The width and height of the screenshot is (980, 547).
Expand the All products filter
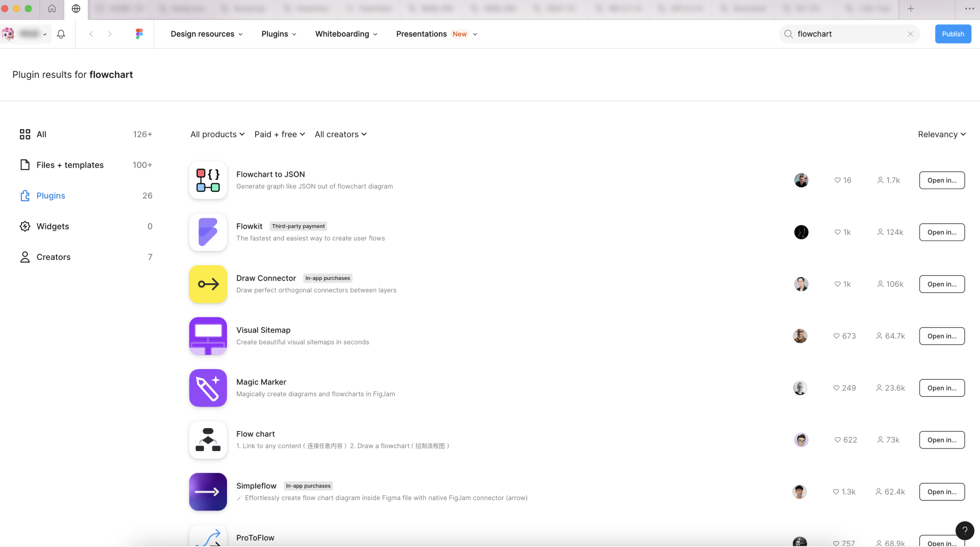click(217, 135)
